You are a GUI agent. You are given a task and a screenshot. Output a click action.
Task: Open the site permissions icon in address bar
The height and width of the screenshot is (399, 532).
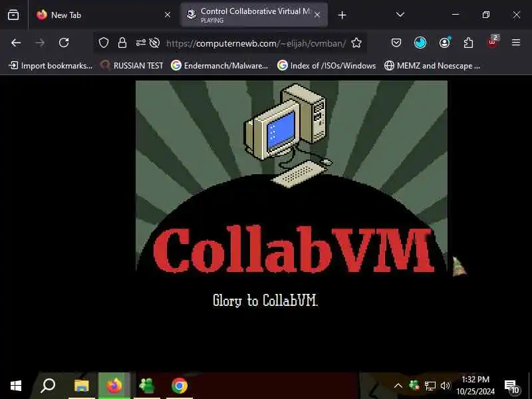pos(140,43)
